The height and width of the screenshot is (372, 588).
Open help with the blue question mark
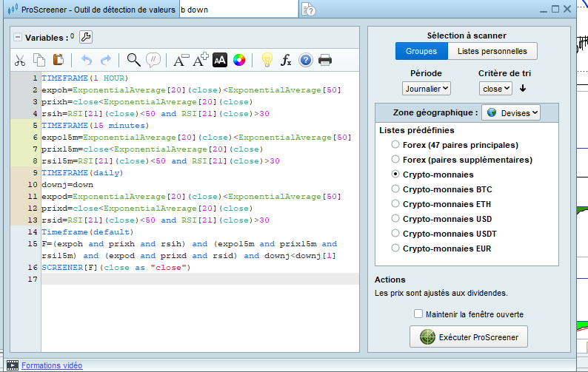[306, 60]
